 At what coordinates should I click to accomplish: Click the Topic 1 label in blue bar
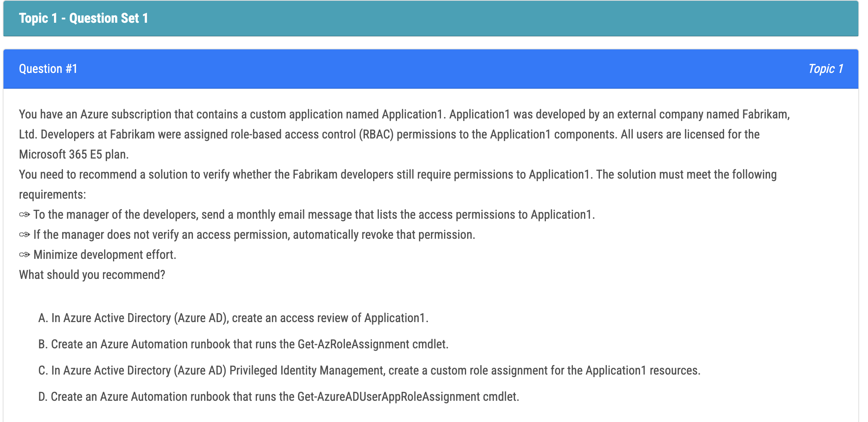click(826, 69)
